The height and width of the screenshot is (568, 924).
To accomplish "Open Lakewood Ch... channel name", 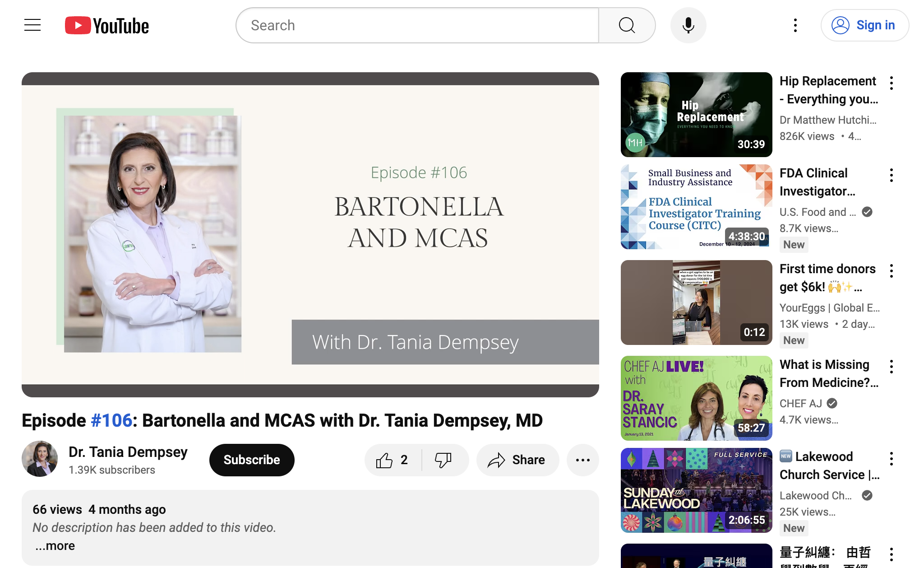I will (x=816, y=495).
